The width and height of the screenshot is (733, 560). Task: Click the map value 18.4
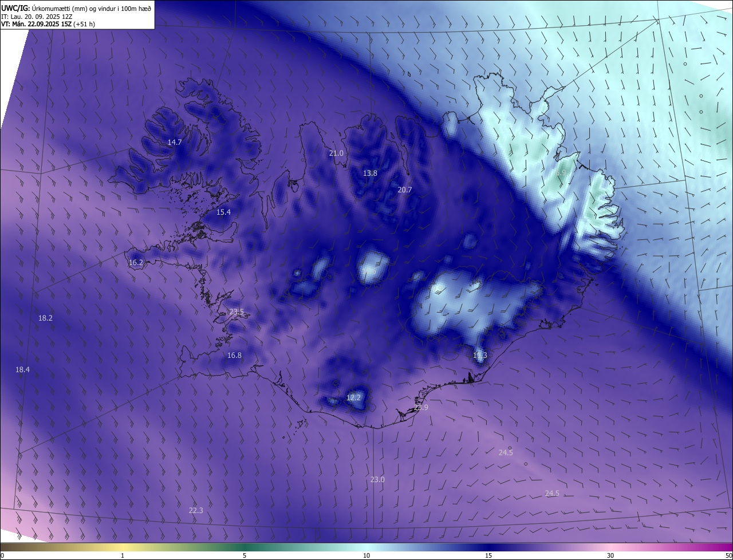pos(22,370)
